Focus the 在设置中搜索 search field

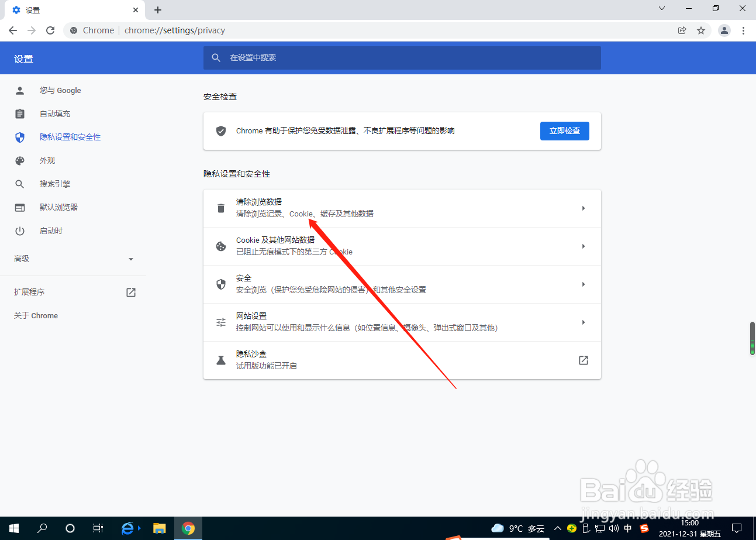[x=402, y=58]
